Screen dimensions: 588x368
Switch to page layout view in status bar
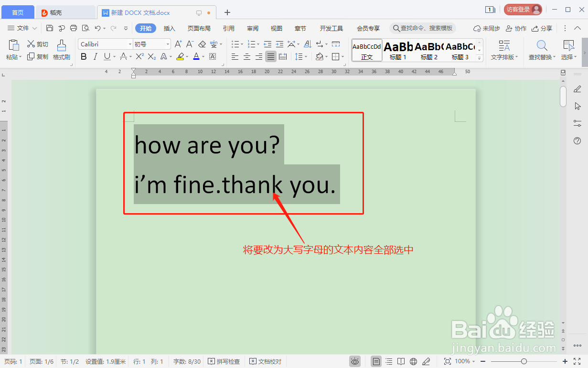tap(376, 362)
